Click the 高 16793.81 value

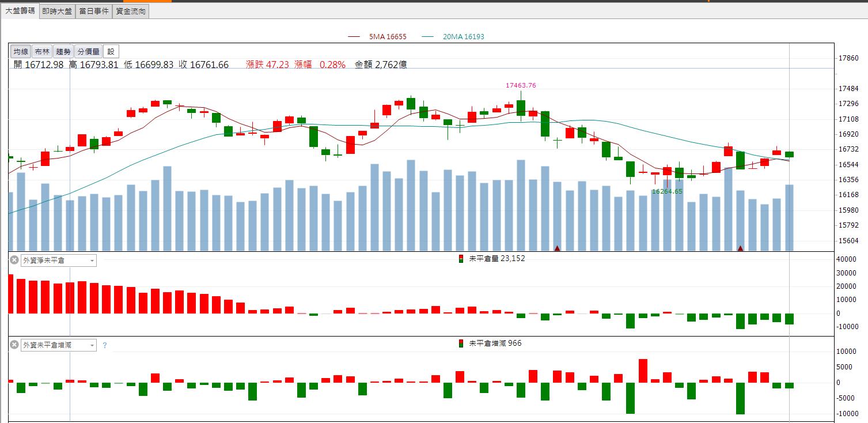pos(93,65)
